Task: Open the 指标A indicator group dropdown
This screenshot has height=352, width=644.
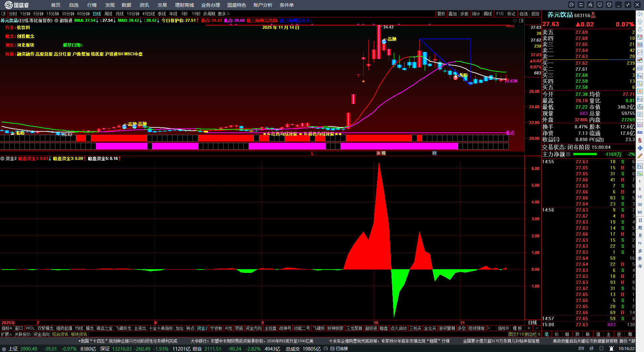Action: click(x=7, y=328)
